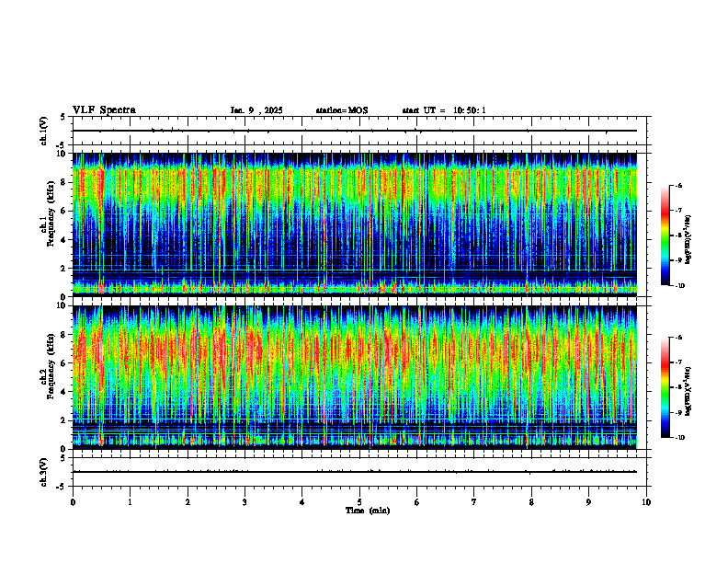This screenshot has width=728, height=563.
Task: Click the "ch.3(V)" axis label
Action: pyautogui.click(x=44, y=472)
